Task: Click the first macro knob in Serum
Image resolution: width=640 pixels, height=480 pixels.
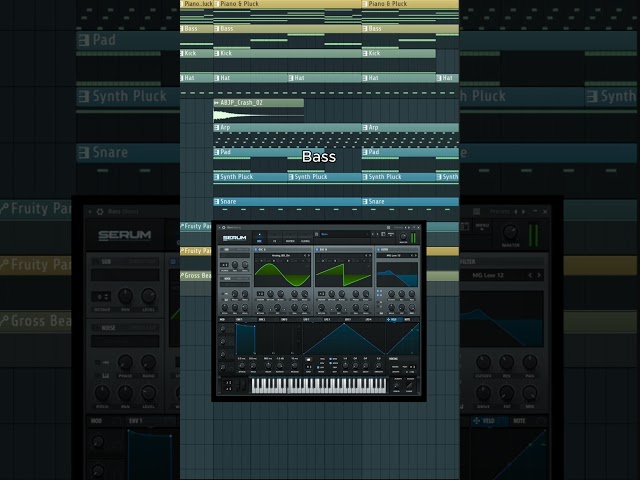Action: 223,329
